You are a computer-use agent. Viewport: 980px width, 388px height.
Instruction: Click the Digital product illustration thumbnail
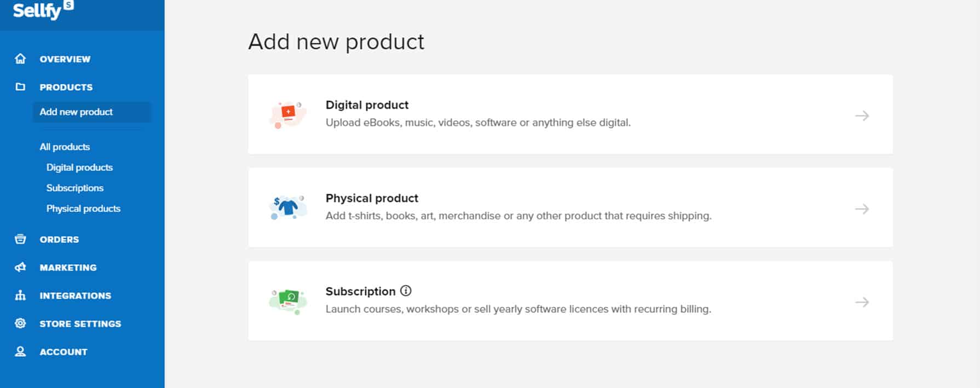[287, 114]
